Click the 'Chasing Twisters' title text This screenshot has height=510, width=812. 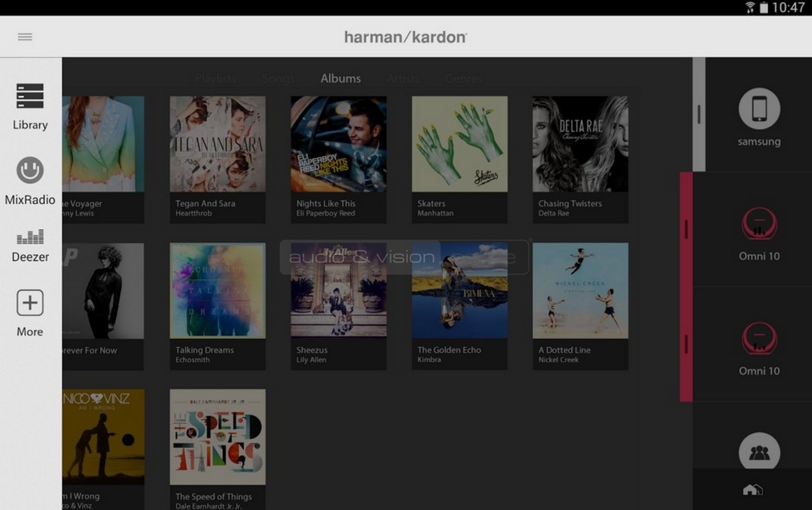tap(570, 204)
